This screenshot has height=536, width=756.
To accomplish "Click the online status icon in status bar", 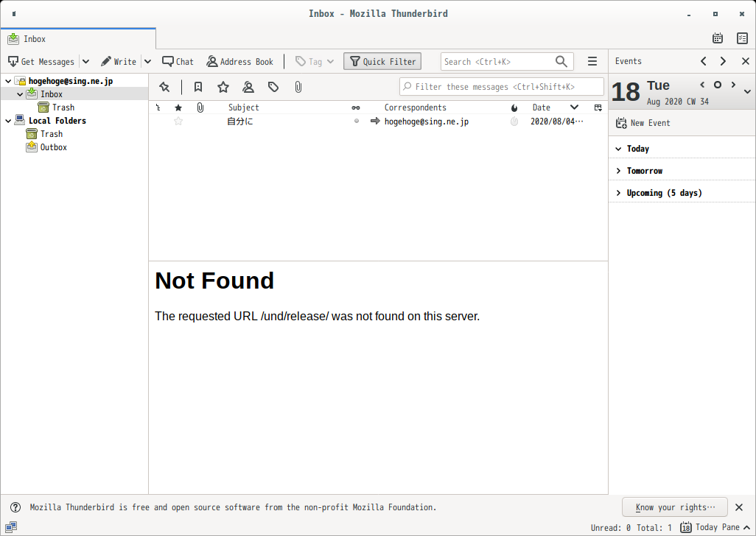I will click(11, 527).
